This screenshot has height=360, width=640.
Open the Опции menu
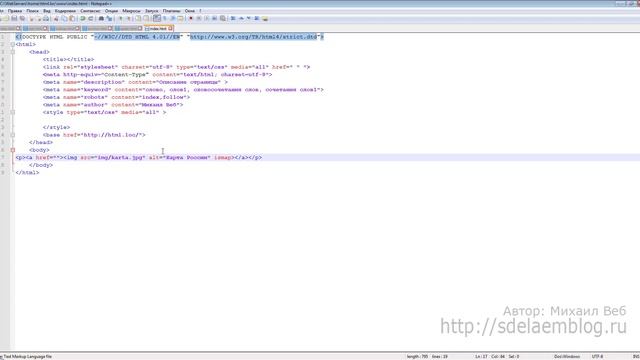coord(111,11)
